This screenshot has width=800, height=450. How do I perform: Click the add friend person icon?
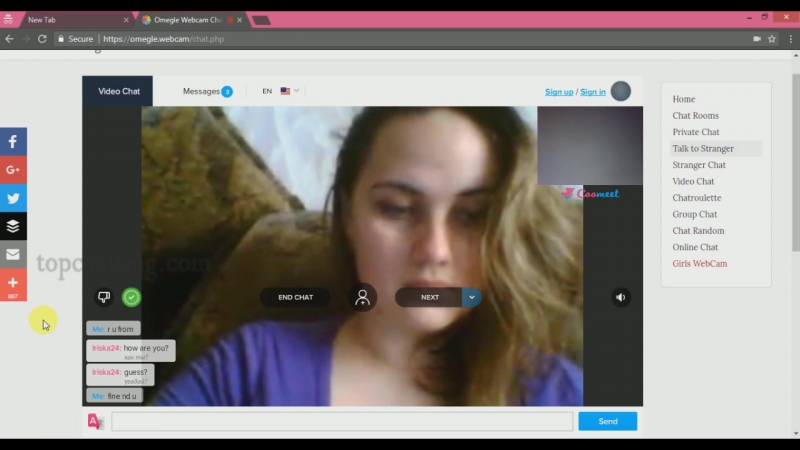click(x=362, y=297)
